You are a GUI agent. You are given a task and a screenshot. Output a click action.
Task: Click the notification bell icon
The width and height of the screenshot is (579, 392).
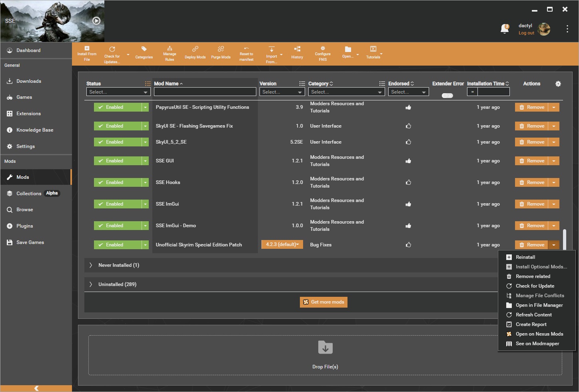tap(505, 29)
